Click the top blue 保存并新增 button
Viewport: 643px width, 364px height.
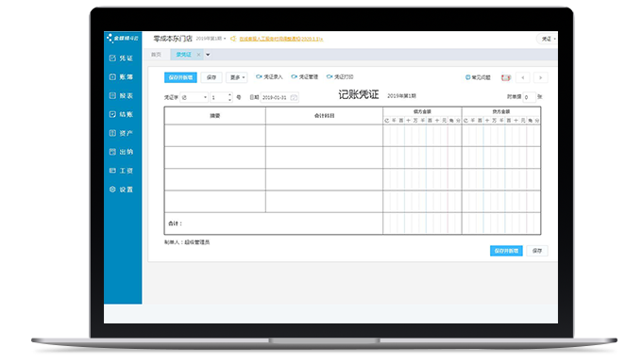point(180,77)
